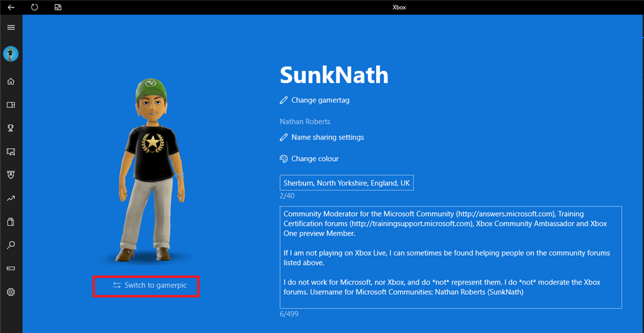Click the Xbox window title

coord(399,8)
